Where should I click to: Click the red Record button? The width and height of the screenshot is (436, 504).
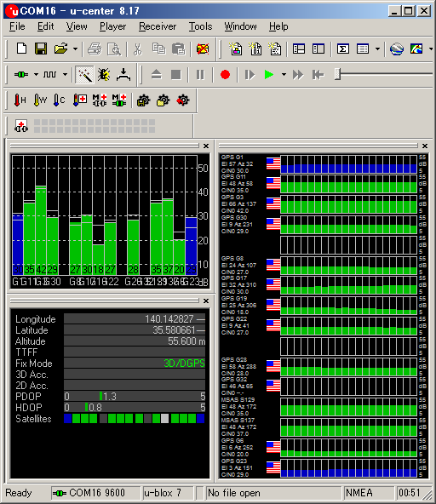click(x=225, y=75)
